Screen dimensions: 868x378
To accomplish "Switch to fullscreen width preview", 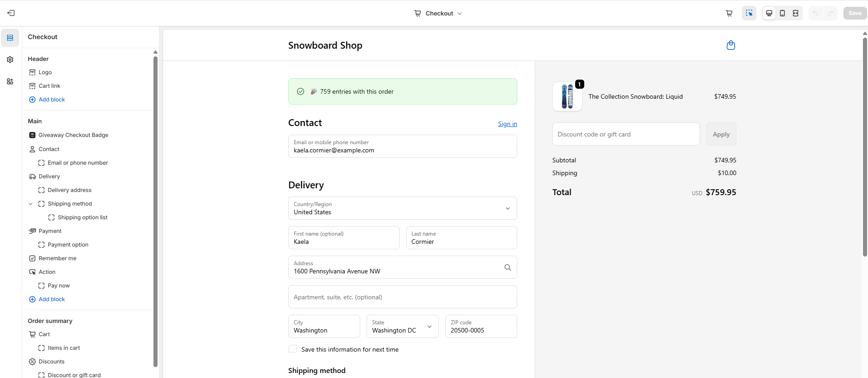I will click(796, 13).
